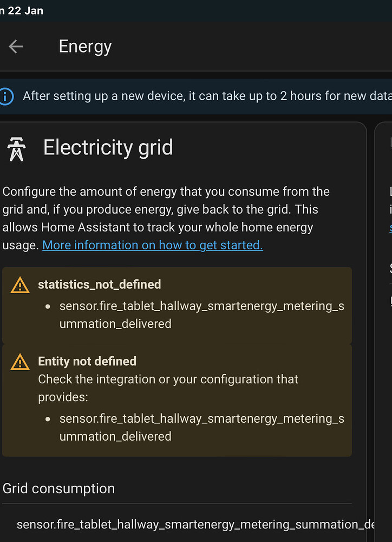The width and height of the screenshot is (392, 542).
Task: Click the 'Electricity grid' card title
Action: [x=108, y=147]
